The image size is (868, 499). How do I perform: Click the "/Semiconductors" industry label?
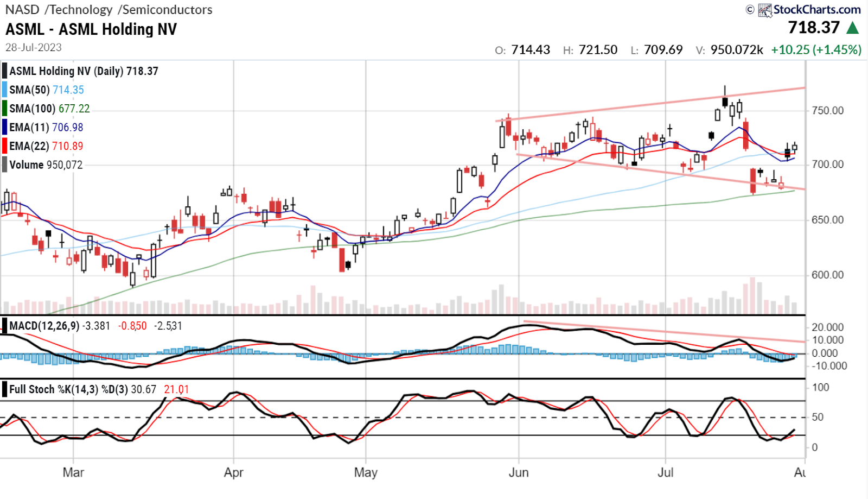[165, 10]
